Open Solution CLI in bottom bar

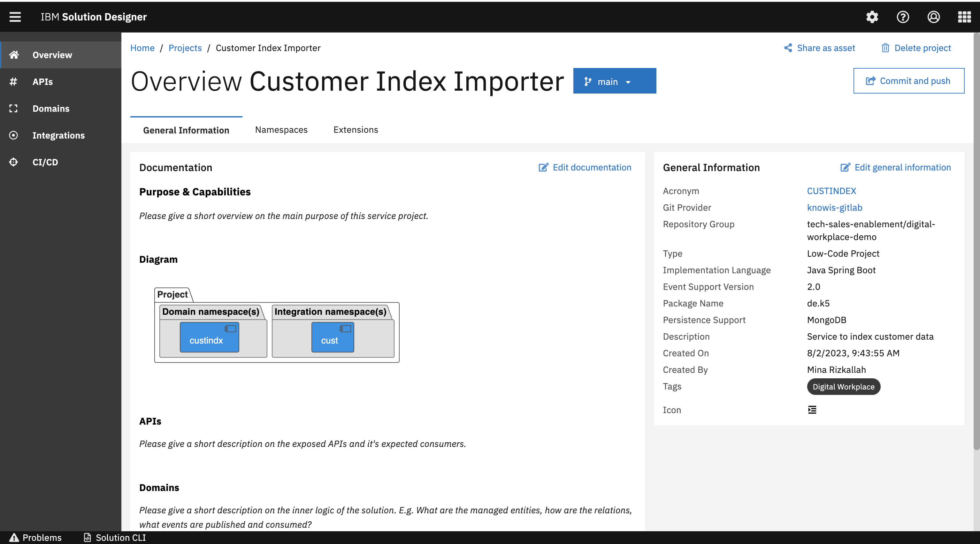(x=115, y=538)
